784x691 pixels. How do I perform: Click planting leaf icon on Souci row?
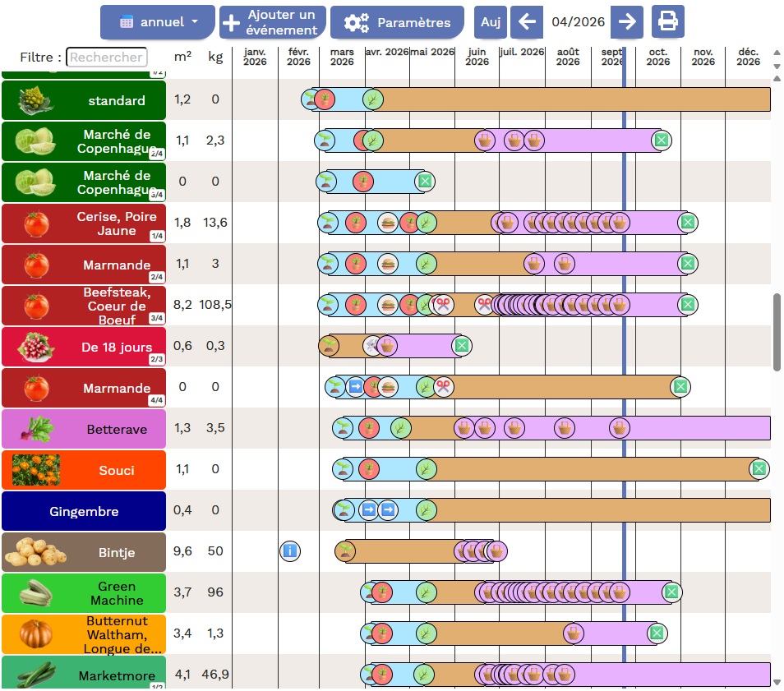pos(426,469)
